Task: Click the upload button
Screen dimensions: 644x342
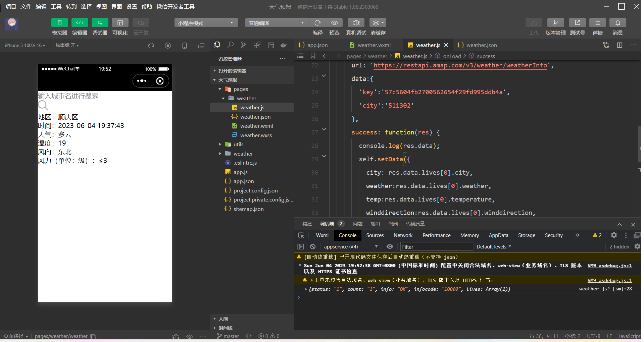Action: pos(534,23)
